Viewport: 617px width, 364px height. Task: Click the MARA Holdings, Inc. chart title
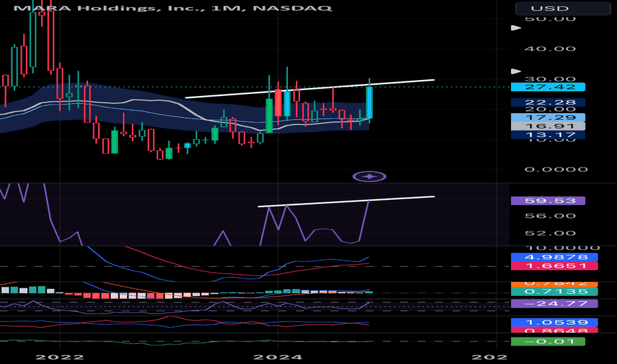[x=173, y=7]
